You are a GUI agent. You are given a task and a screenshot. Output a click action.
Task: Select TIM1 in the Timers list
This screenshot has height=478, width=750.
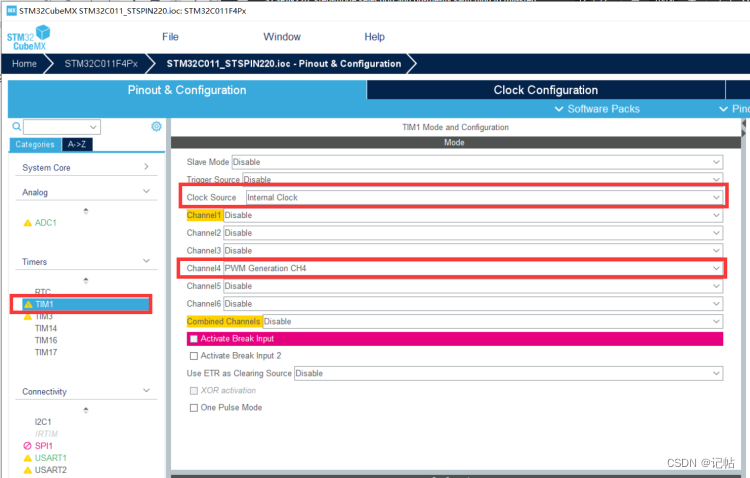point(44,304)
